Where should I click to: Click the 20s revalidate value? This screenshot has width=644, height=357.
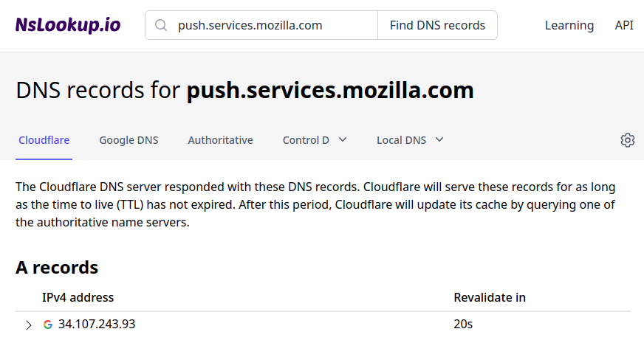point(463,324)
